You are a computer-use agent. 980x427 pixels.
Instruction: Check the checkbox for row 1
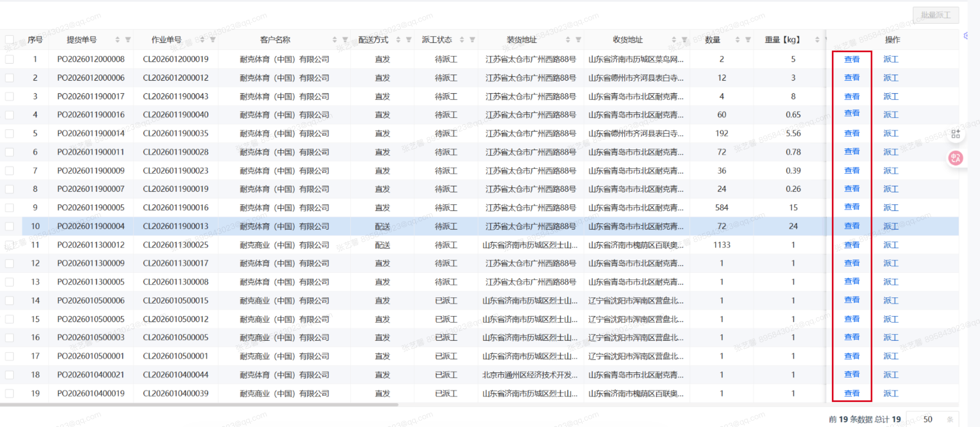tap(9, 59)
